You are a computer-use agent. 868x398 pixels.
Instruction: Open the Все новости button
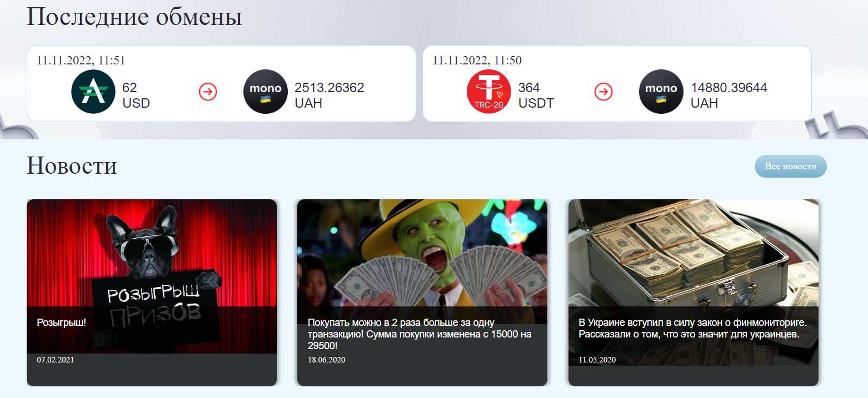click(791, 167)
